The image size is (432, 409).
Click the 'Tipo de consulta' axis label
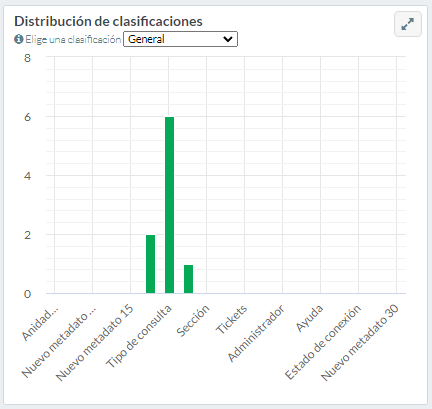tap(139, 336)
